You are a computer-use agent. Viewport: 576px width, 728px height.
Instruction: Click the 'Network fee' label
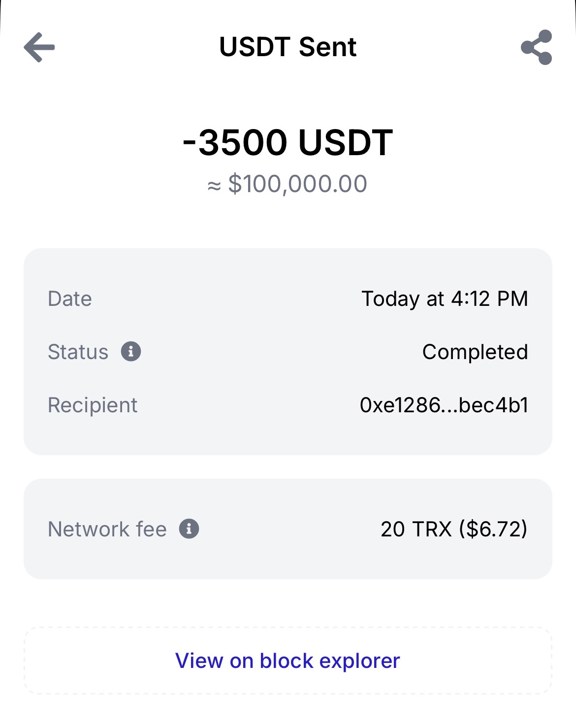[x=107, y=529]
